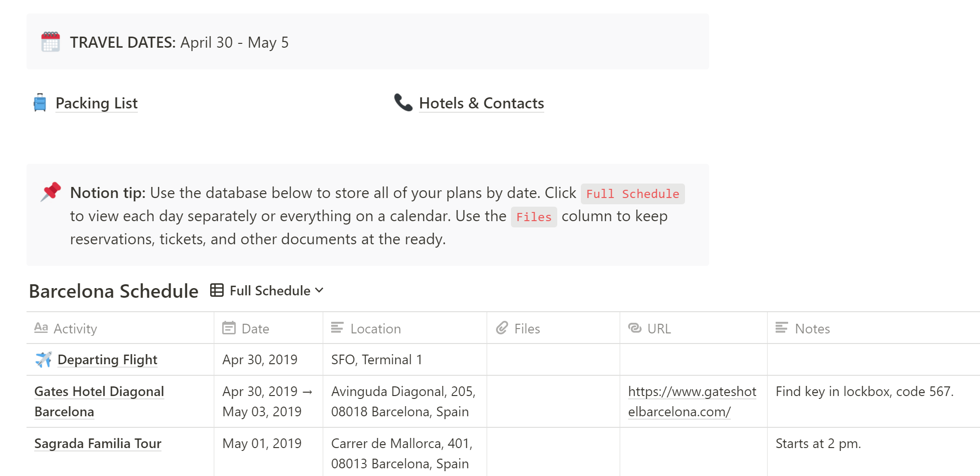Open the Packing List page link

coord(96,103)
